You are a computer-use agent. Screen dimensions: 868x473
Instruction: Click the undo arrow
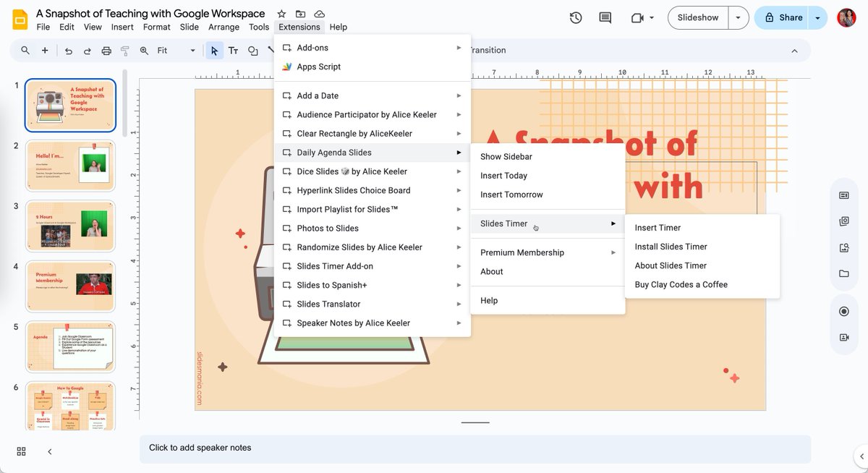coord(69,51)
